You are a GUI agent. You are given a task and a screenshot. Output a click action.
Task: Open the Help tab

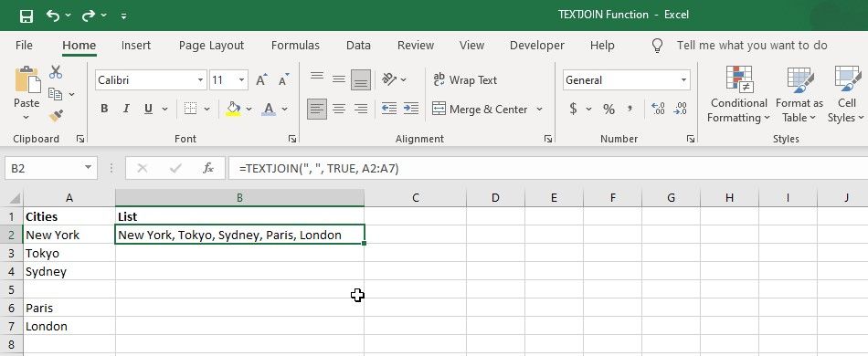602,46
